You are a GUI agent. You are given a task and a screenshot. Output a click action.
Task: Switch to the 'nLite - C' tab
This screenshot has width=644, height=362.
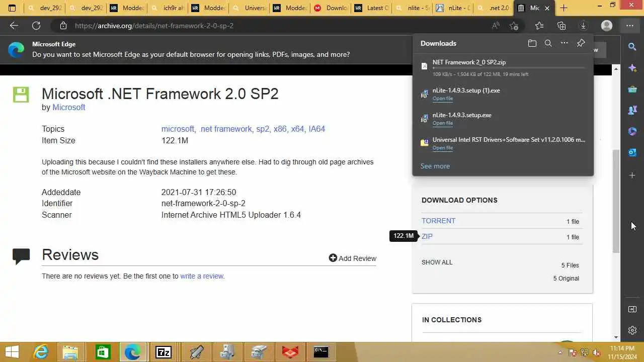[x=453, y=8]
